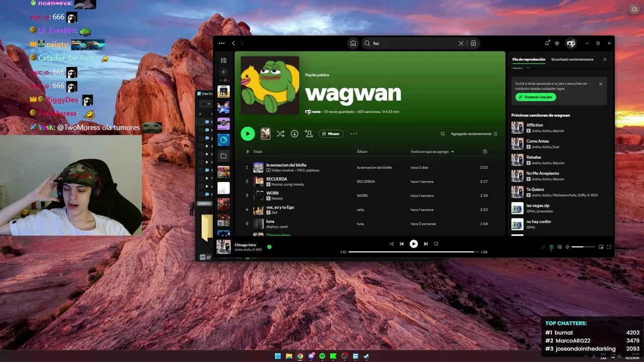Toggle shuffle in the player bar
The image size is (644, 362).
[x=391, y=244]
